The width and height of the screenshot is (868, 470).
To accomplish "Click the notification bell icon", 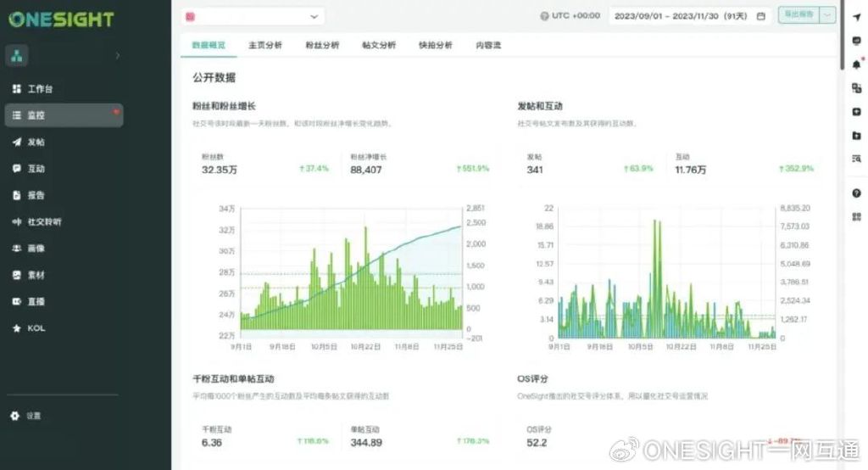I will (x=856, y=64).
